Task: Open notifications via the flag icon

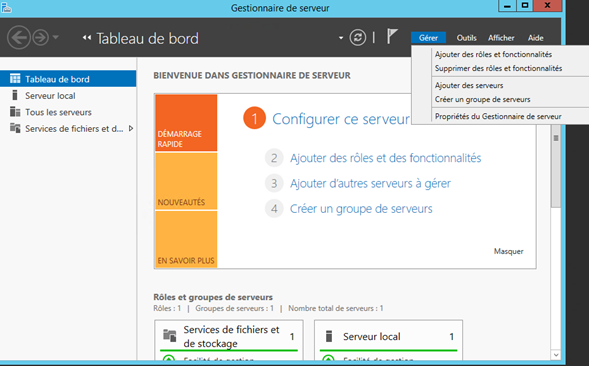Action: pyautogui.click(x=392, y=36)
